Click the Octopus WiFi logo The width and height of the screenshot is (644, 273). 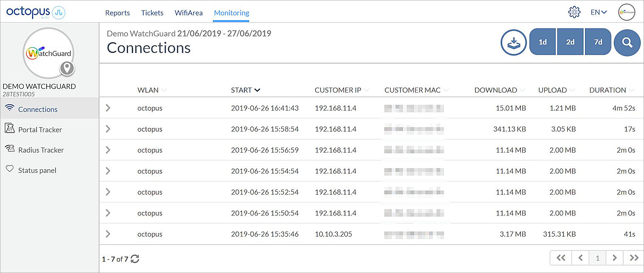[x=35, y=12]
